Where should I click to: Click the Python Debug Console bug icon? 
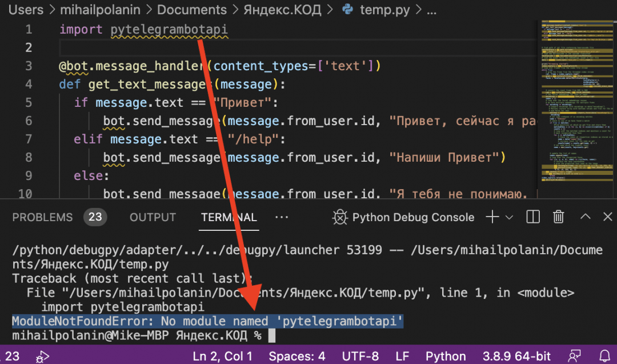tap(339, 217)
